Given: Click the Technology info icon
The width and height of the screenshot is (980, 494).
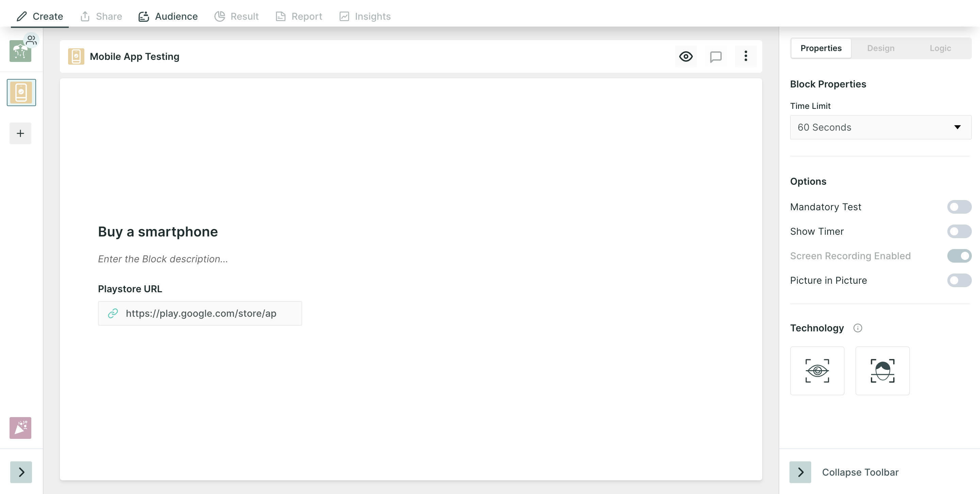Looking at the screenshot, I should pyautogui.click(x=857, y=328).
